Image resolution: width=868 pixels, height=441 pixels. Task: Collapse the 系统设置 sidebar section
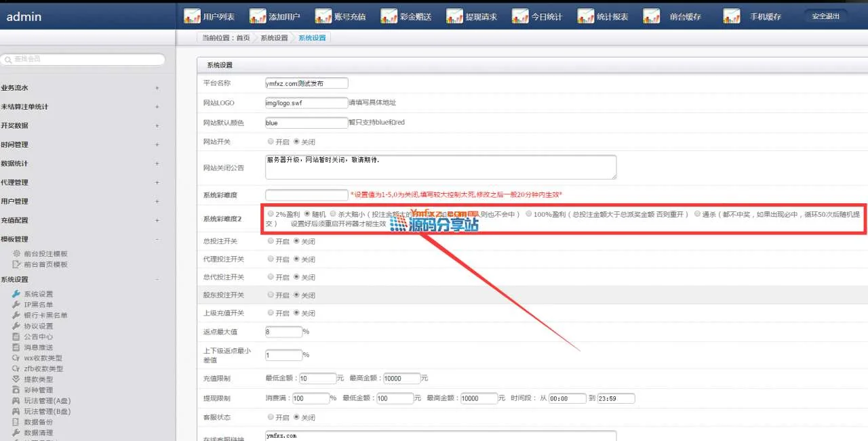click(157, 280)
